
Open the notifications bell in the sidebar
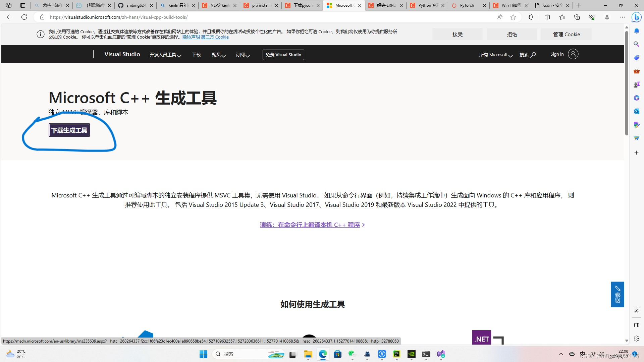[x=636, y=31]
